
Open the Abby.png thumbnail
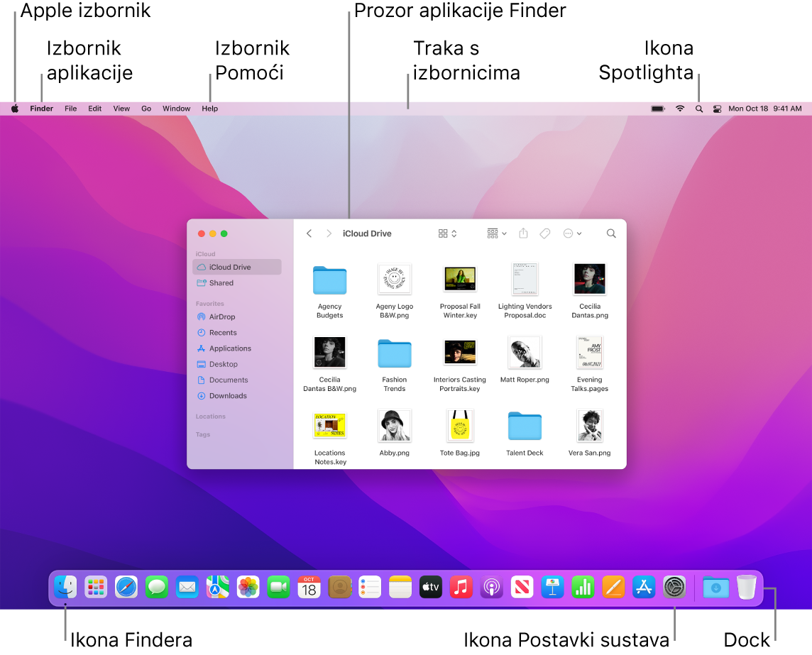(x=395, y=426)
